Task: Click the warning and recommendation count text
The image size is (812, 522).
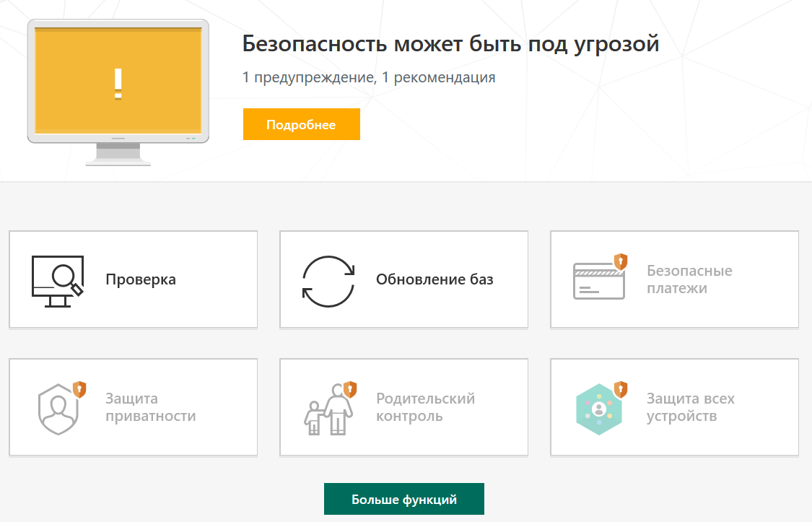Action: point(369,77)
